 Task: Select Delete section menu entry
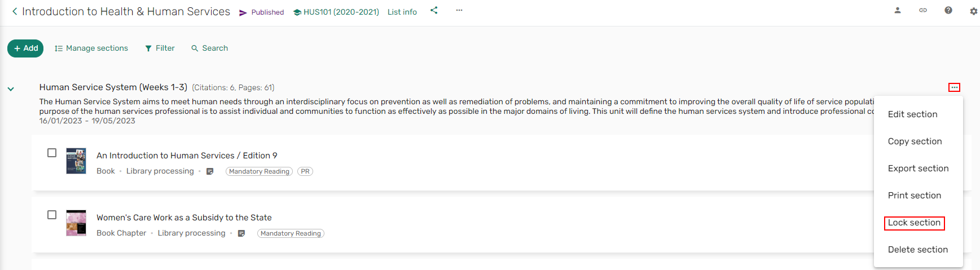click(x=918, y=250)
